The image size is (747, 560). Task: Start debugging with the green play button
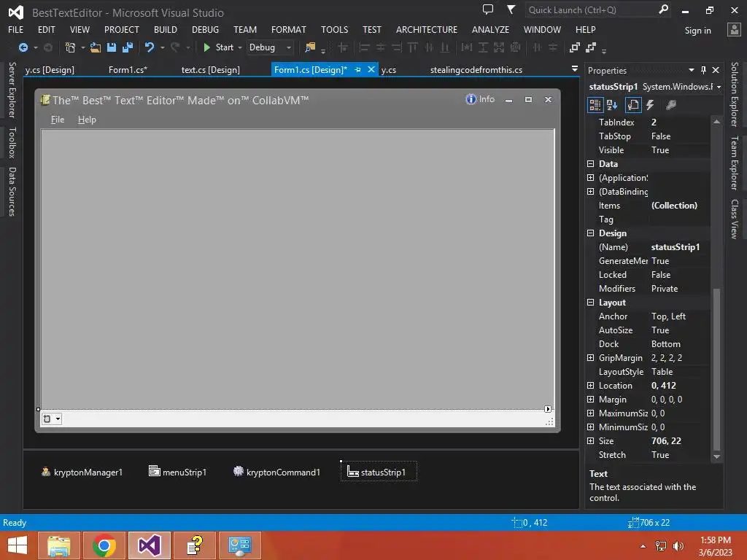pos(206,47)
